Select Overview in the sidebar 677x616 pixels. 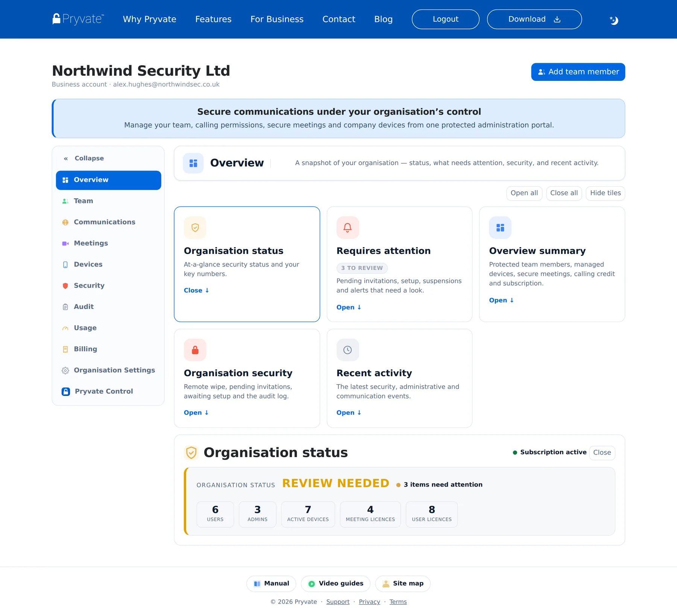pyautogui.click(x=109, y=180)
